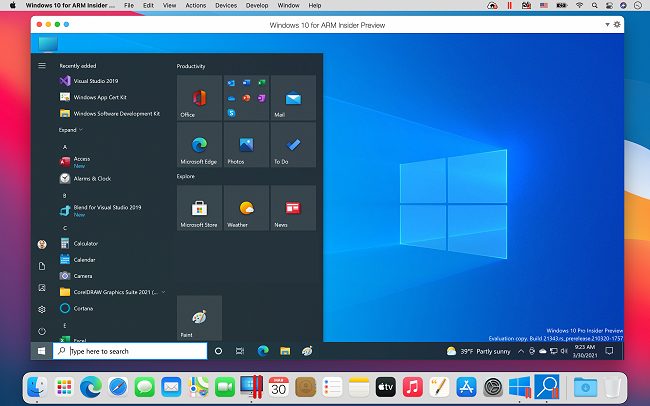Open the Actions menu

pos(196,5)
